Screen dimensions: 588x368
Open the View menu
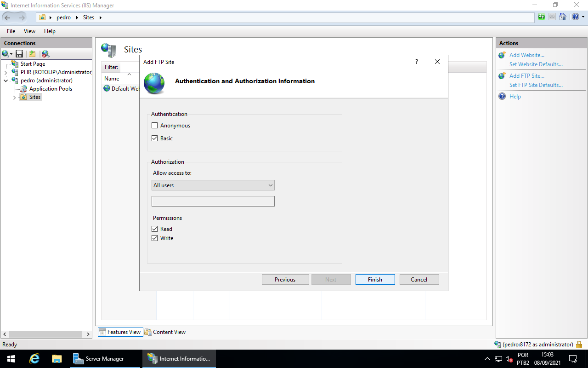pos(29,31)
